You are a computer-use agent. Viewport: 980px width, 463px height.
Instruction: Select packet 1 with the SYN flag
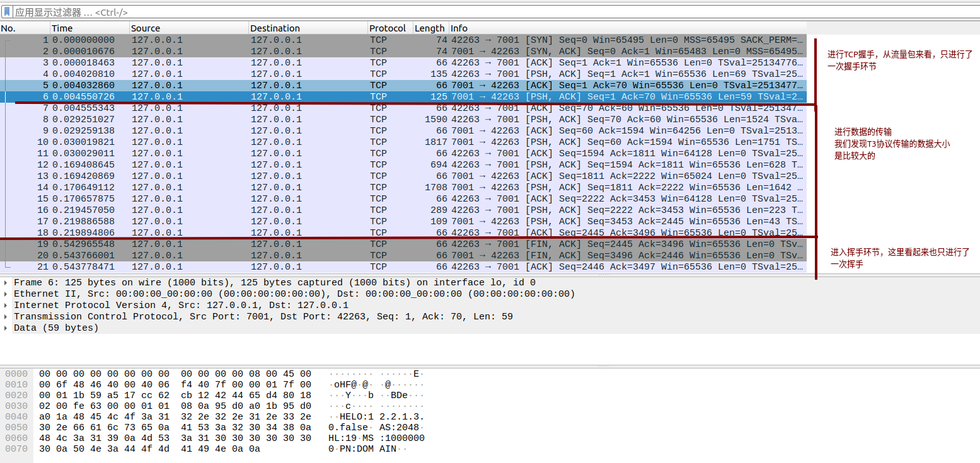tap(403, 40)
